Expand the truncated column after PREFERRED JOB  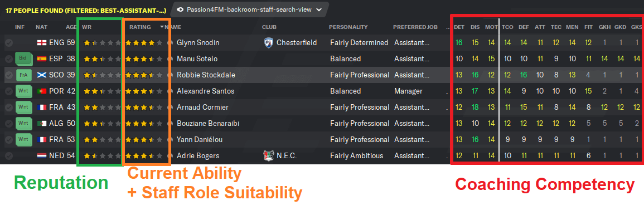coord(447,27)
